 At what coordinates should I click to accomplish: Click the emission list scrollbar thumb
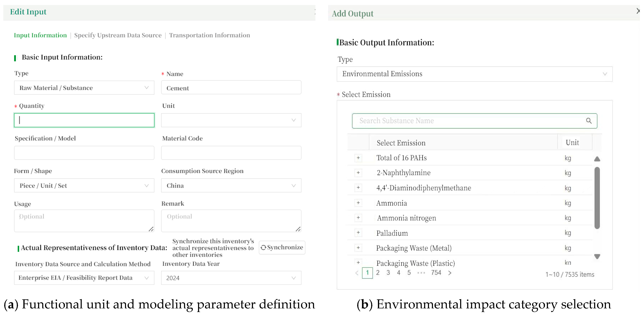[x=597, y=198]
